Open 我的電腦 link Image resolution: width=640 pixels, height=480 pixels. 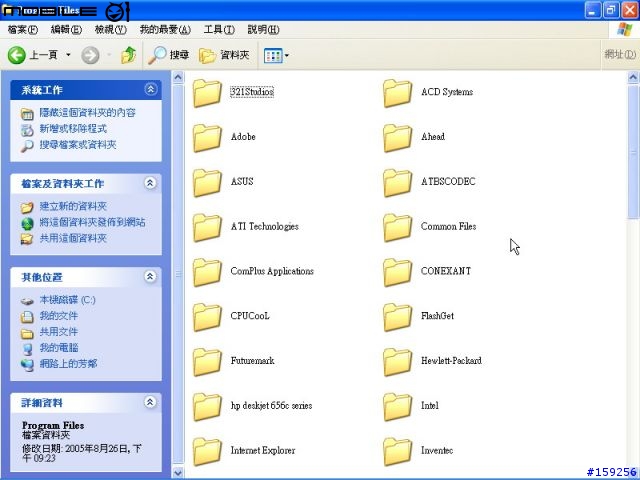pyautogui.click(x=58, y=347)
